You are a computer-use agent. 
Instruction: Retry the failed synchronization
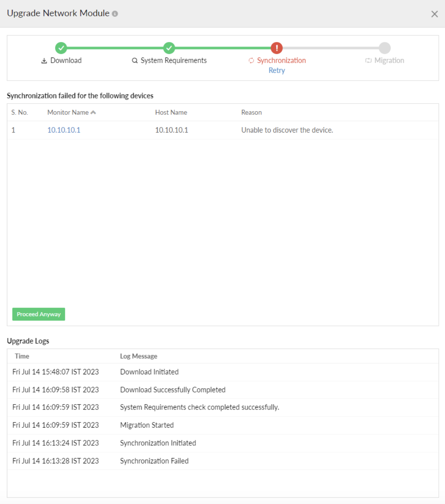tap(276, 71)
